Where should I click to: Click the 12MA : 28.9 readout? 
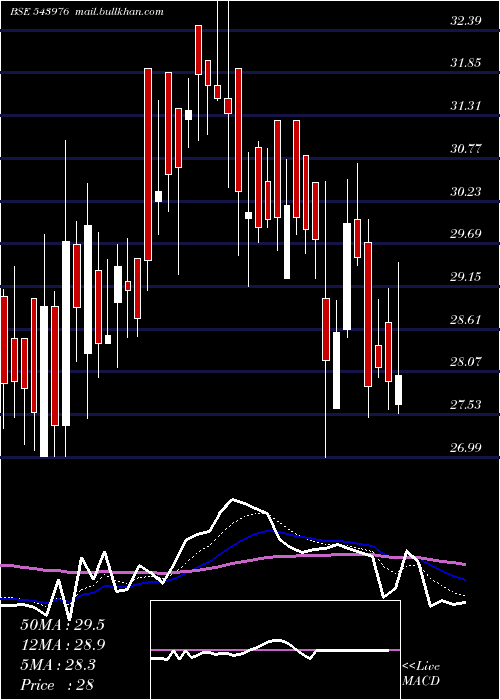[62, 645]
